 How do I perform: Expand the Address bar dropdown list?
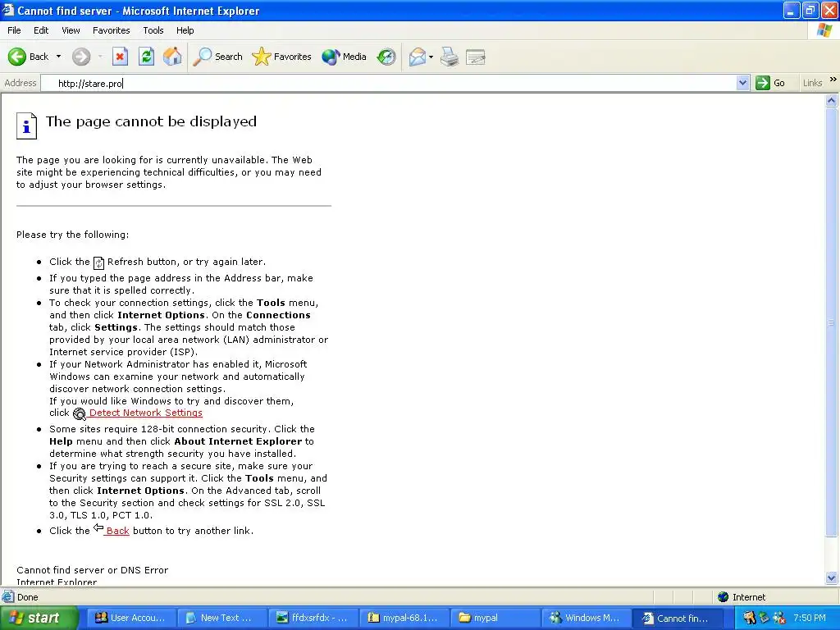coord(742,83)
